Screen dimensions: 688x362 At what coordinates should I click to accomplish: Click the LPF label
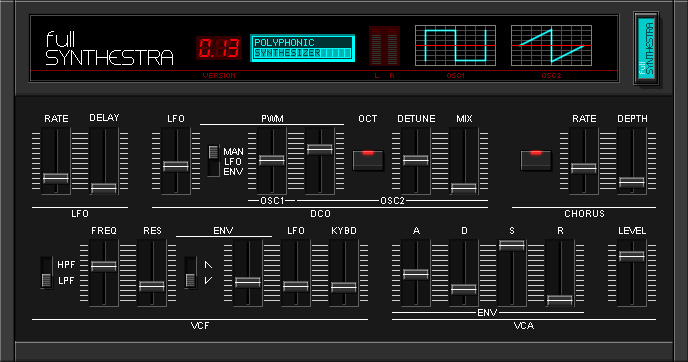point(66,280)
